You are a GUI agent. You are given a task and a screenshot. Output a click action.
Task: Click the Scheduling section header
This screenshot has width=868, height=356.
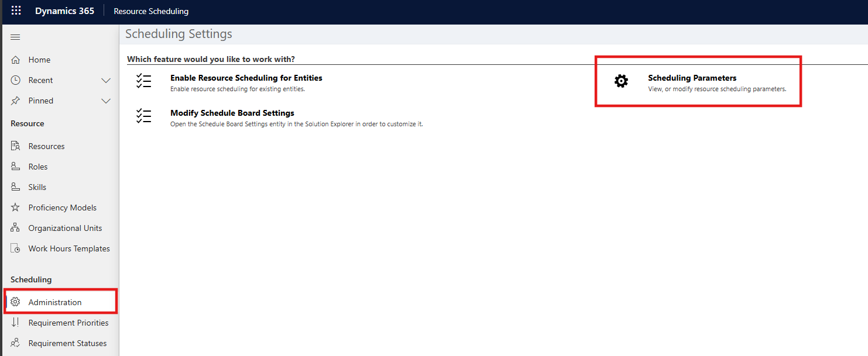pos(31,279)
